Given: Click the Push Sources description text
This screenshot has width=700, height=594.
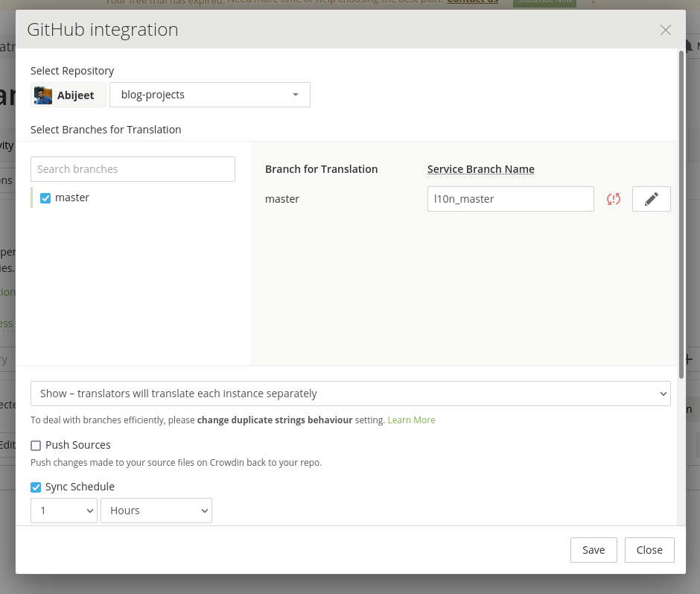Looking at the screenshot, I should tap(176, 463).
